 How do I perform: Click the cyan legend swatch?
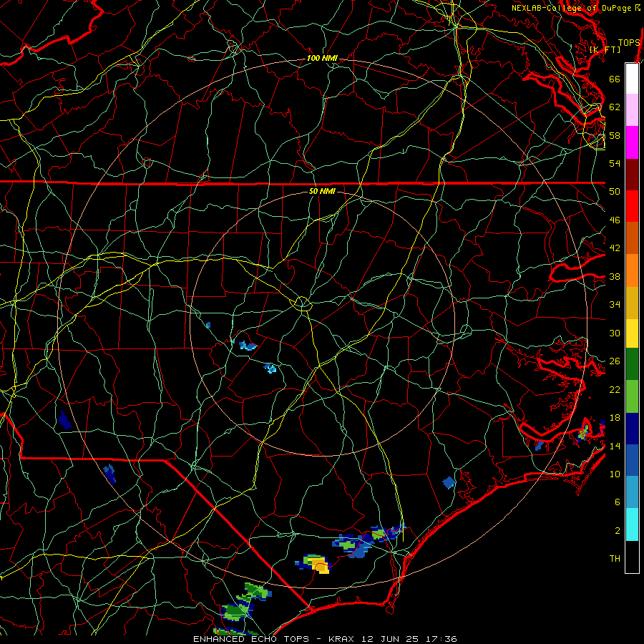point(632,525)
